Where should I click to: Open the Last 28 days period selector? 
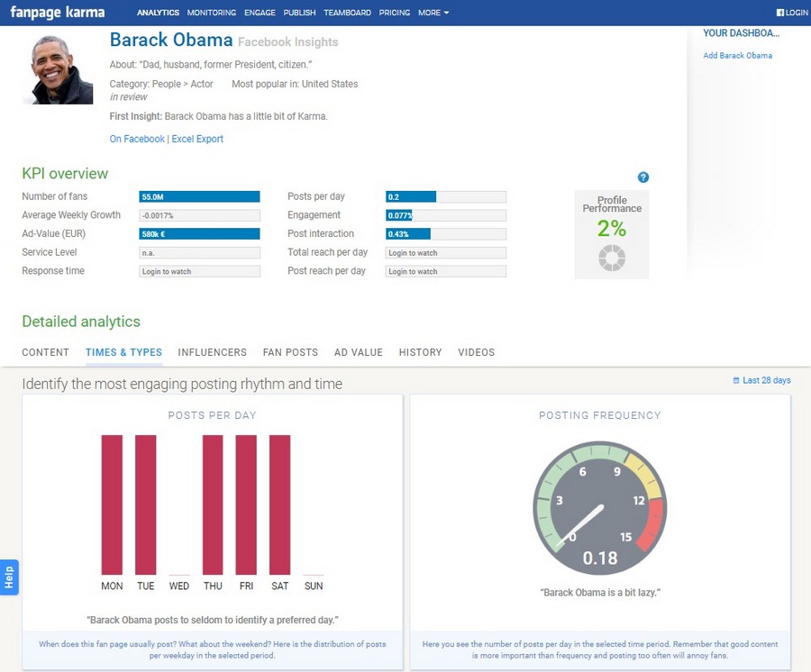[x=761, y=380]
